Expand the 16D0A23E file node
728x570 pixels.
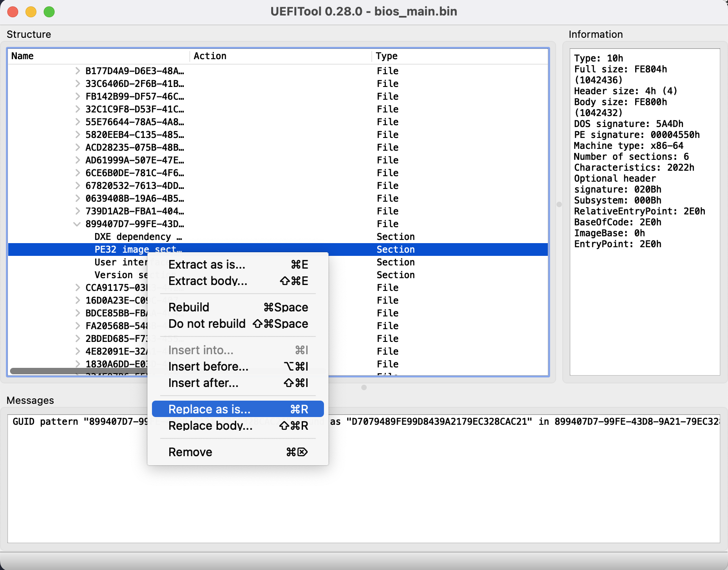click(78, 300)
